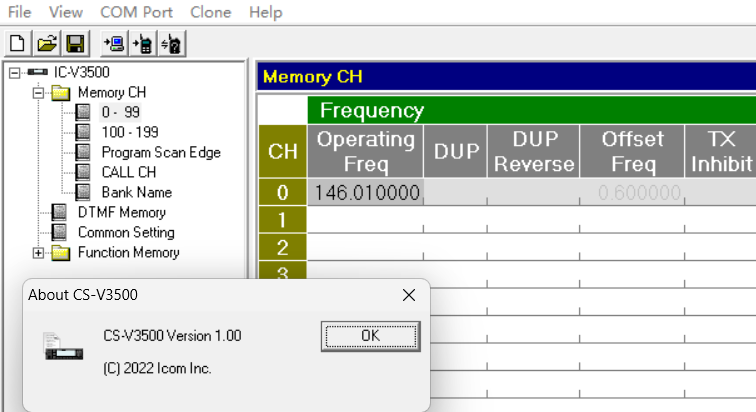The image size is (756, 412).
Task: Open the COM Port menu
Action: click(136, 12)
